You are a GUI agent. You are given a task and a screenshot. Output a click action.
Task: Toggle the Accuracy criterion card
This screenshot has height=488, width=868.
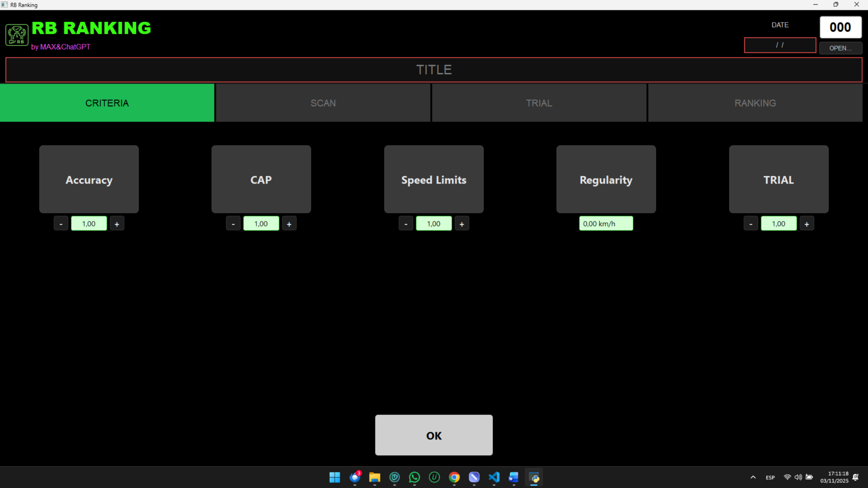(x=89, y=179)
